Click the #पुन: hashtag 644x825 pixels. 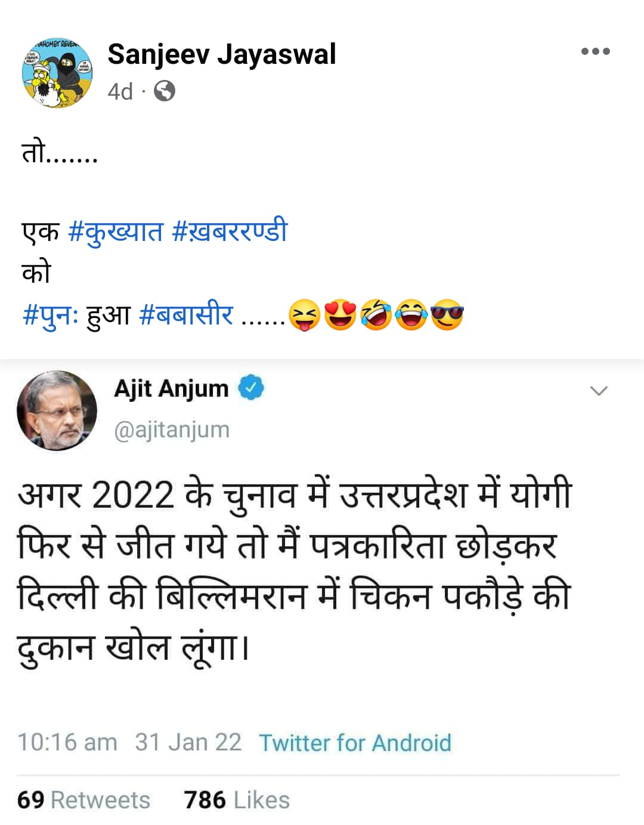point(50,314)
